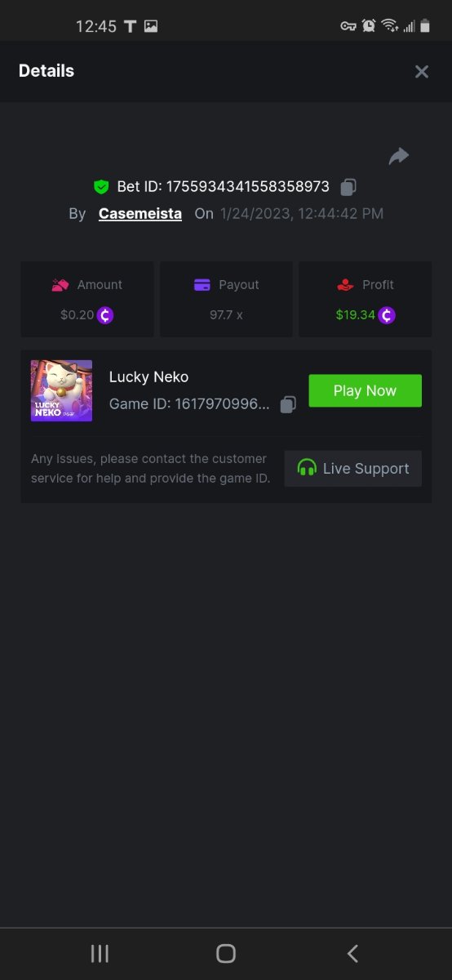This screenshot has width=452, height=980.
Task: Start Lucky Neko with Play Now
Action: point(366,390)
